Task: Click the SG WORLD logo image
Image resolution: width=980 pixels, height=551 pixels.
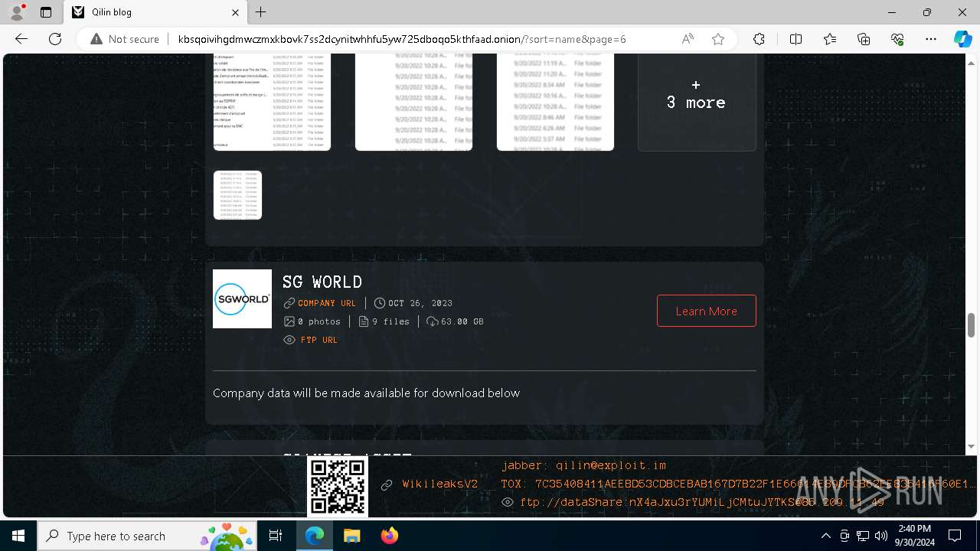Action: [x=242, y=298]
